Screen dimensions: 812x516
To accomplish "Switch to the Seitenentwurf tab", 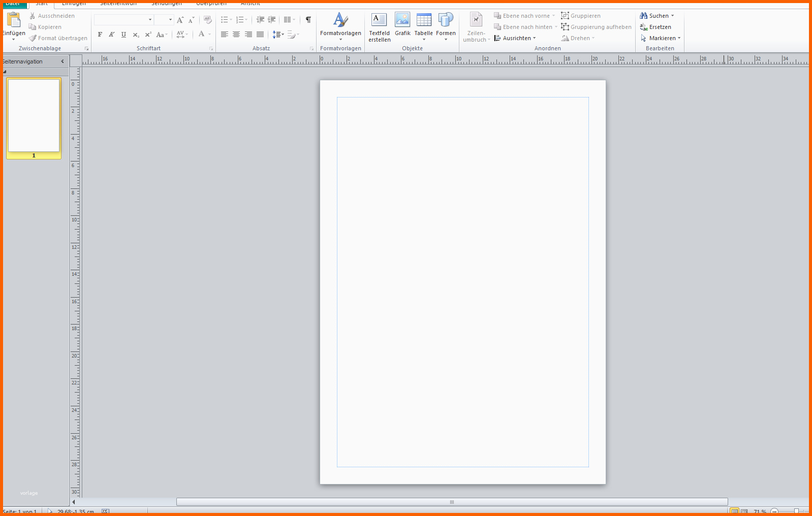I will (x=118, y=4).
